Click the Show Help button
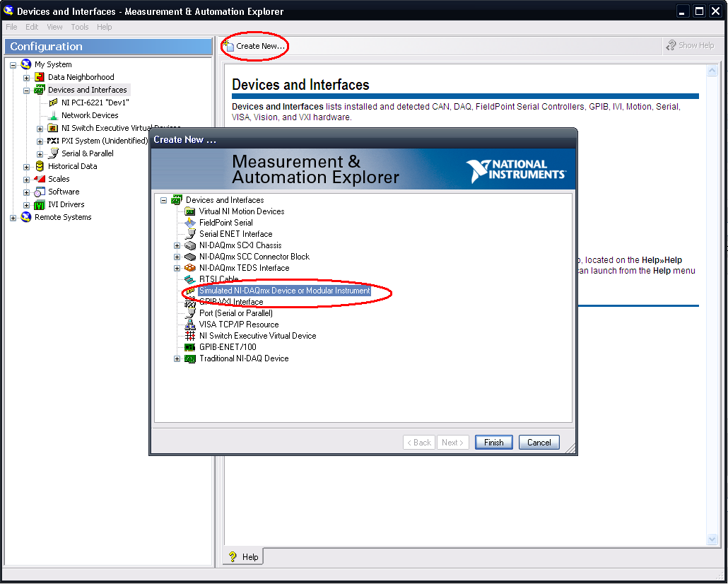Screen dimensions: 728x584 pos(691,45)
